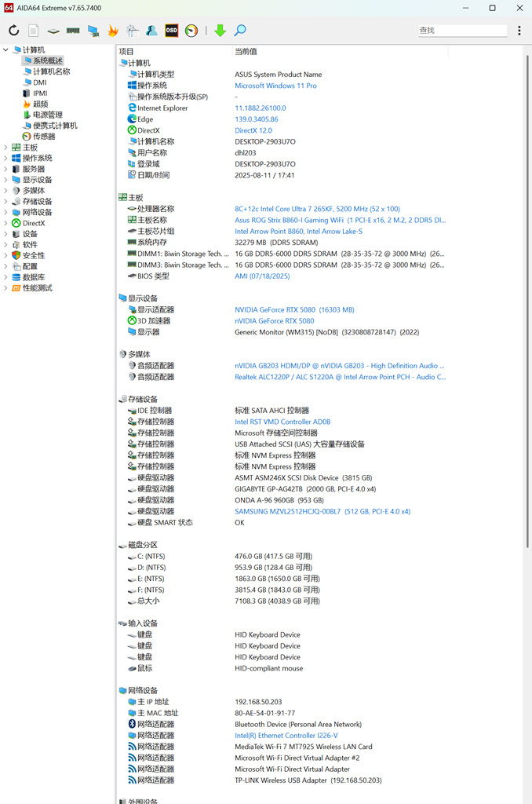The width and height of the screenshot is (532, 804).
Task: Select 系统概述 in the sidebar
Action: (x=48, y=60)
